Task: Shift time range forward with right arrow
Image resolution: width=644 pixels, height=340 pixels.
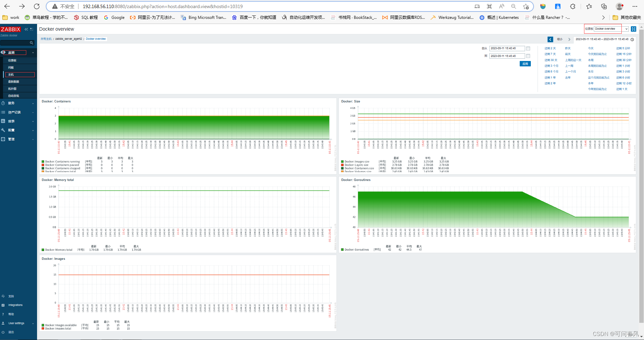Action: pos(569,39)
